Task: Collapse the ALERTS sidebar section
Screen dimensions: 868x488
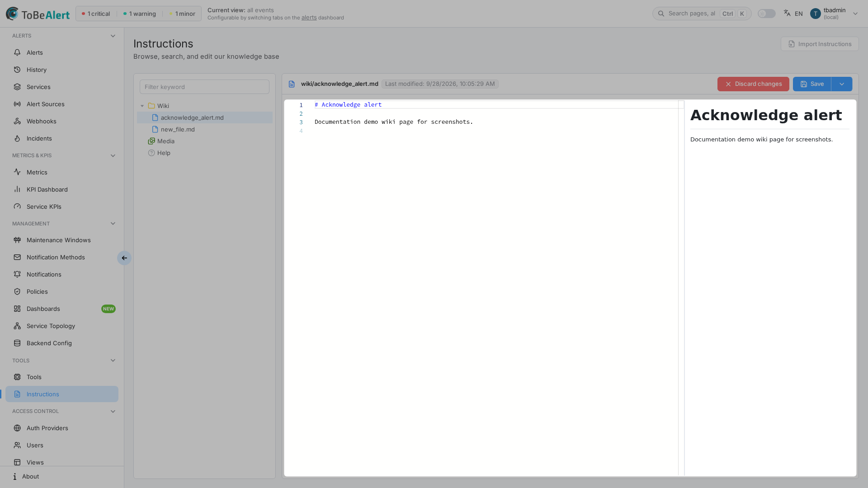Action: click(x=113, y=36)
